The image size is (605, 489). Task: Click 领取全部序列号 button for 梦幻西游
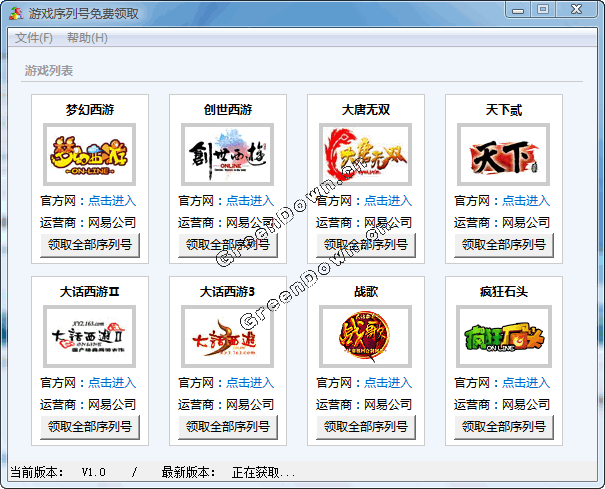click(x=90, y=245)
